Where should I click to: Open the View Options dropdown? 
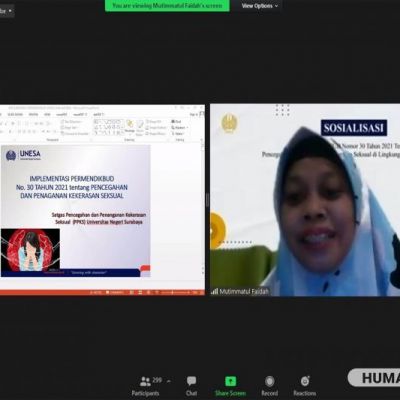(x=259, y=6)
